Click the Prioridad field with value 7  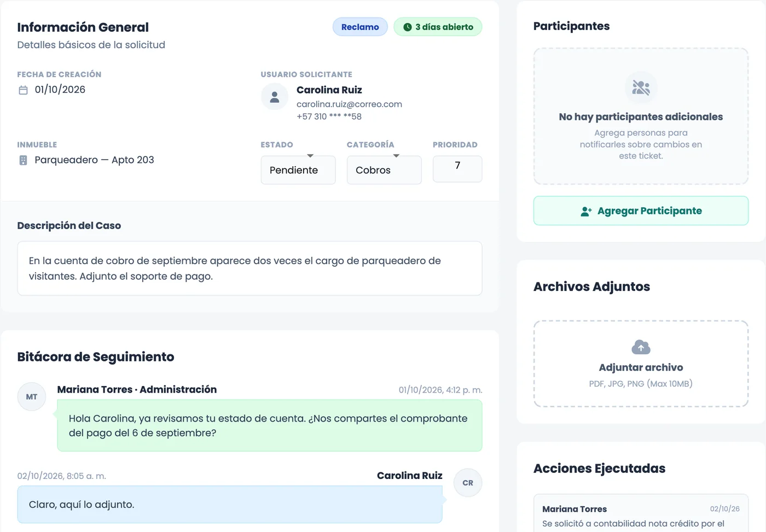(457, 169)
